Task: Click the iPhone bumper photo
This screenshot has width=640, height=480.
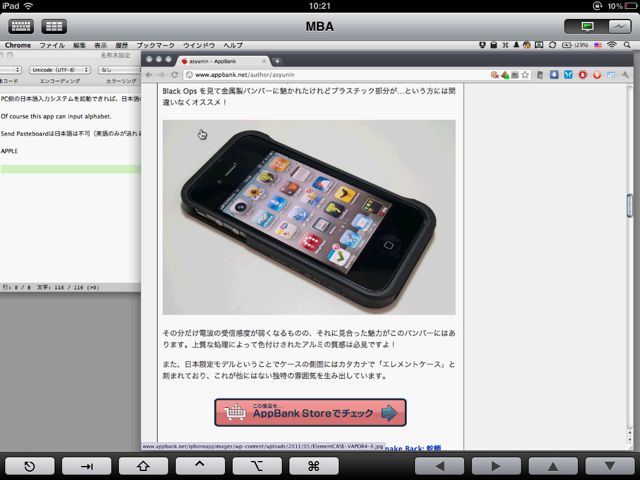Action: [x=309, y=217]
